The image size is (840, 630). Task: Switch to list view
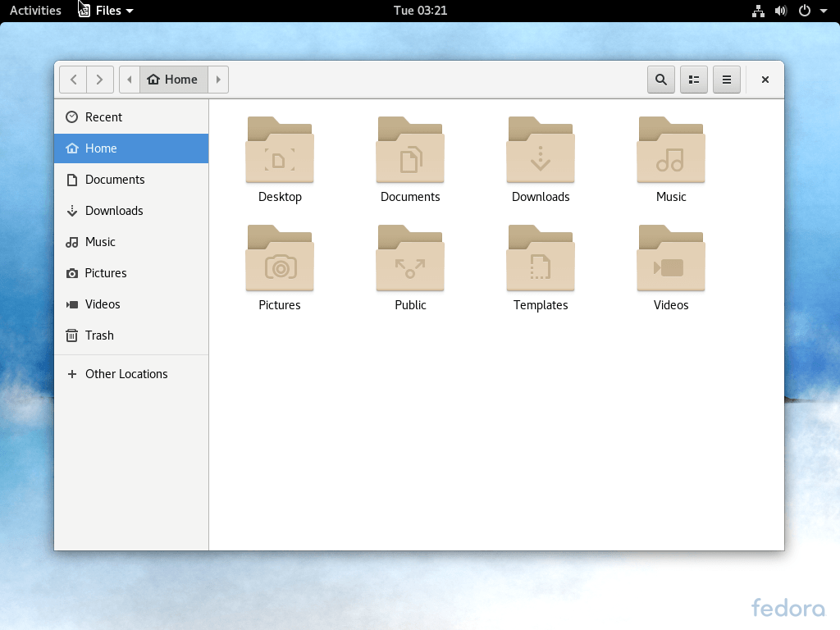[x=694, y=80]
